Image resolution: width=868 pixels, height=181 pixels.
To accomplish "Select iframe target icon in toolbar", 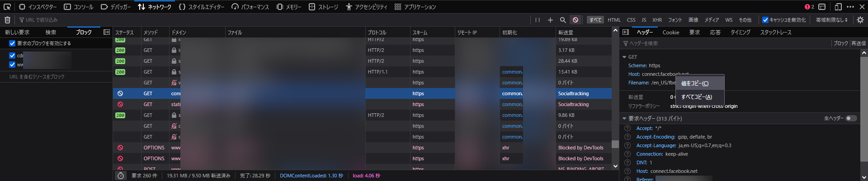I will pos(822,7).
